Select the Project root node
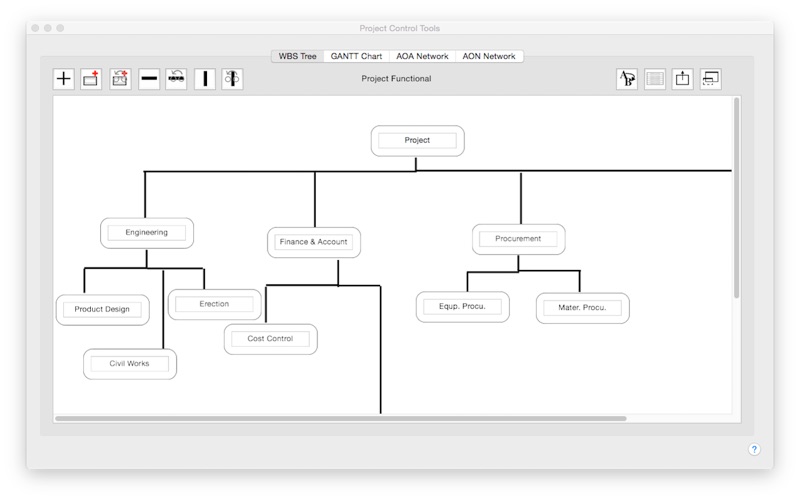The width and height of the screenshot is (800, 500). point(417,140)
